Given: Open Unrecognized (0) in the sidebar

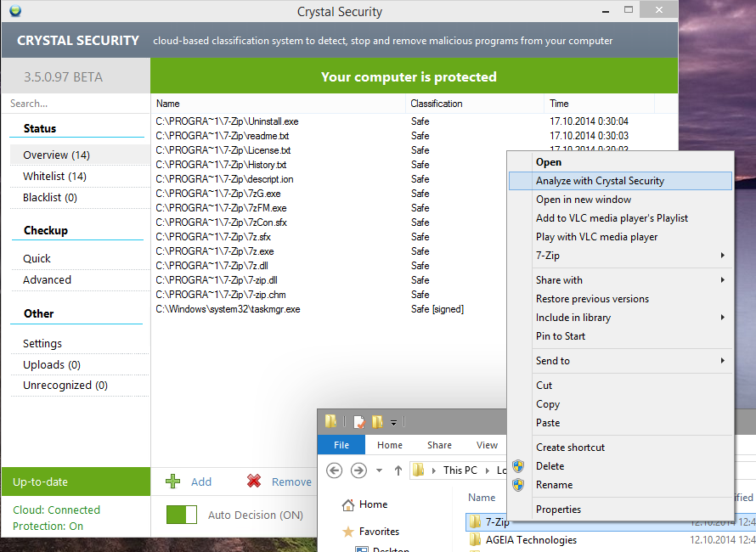Looking at the screenshot, I should (80, 386).
